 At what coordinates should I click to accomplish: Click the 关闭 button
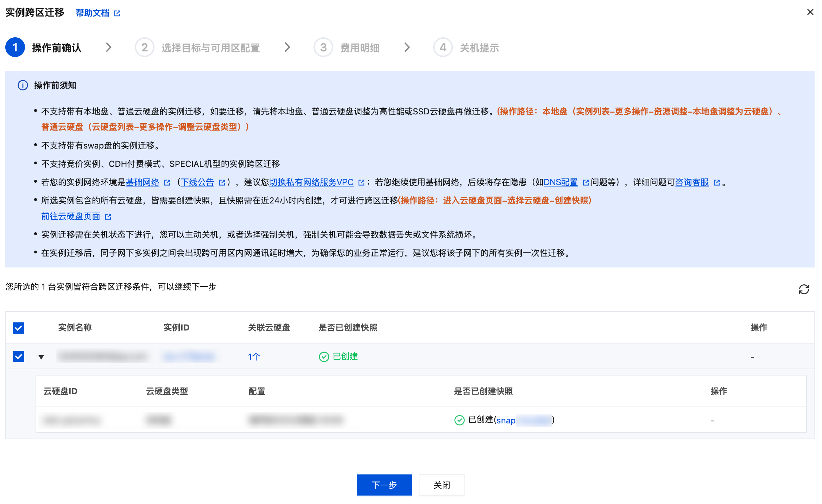[442, 485]
